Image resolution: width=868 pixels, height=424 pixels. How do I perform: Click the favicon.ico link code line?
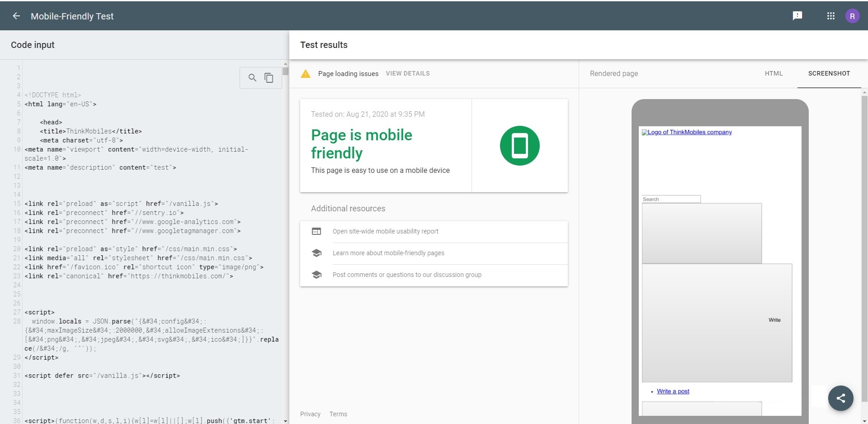[x=144, y=267]
